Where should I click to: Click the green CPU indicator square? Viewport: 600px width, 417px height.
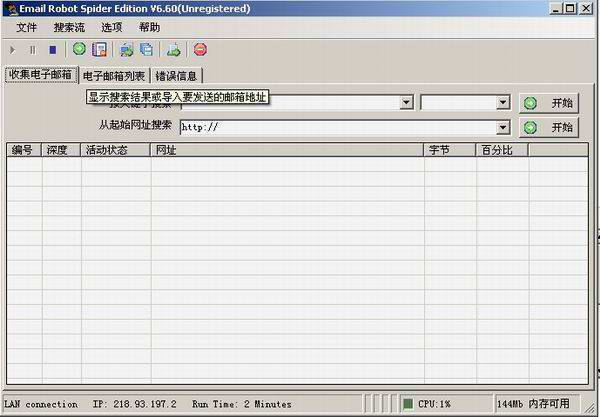(408, 404)
